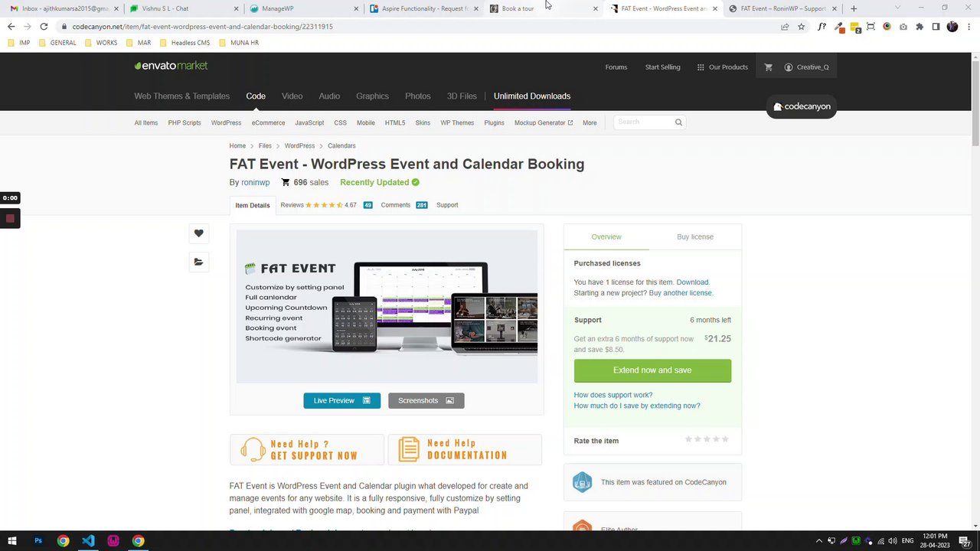This screenshot has width=980, height=551.
Task: Switch to the Buy license tab
Action: [695, 236]
